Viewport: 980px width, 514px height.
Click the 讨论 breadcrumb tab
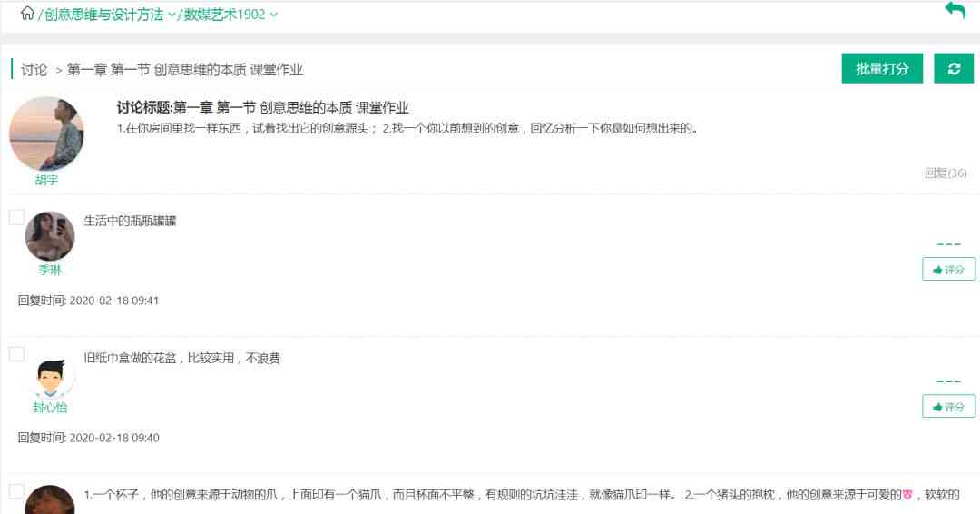click(34, 69)
